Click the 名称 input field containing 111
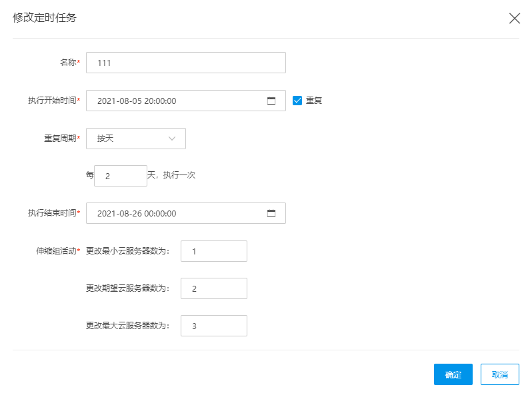The image size is (532, 397). pyautogui.click(x=186, y=63)
